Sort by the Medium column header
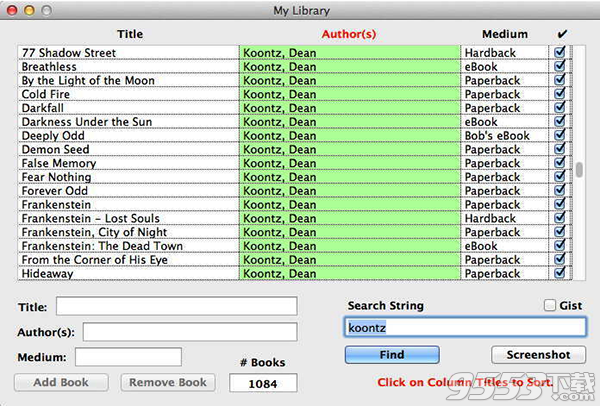Viewport: 600px width, 406px height. click(x=505, y=34)
